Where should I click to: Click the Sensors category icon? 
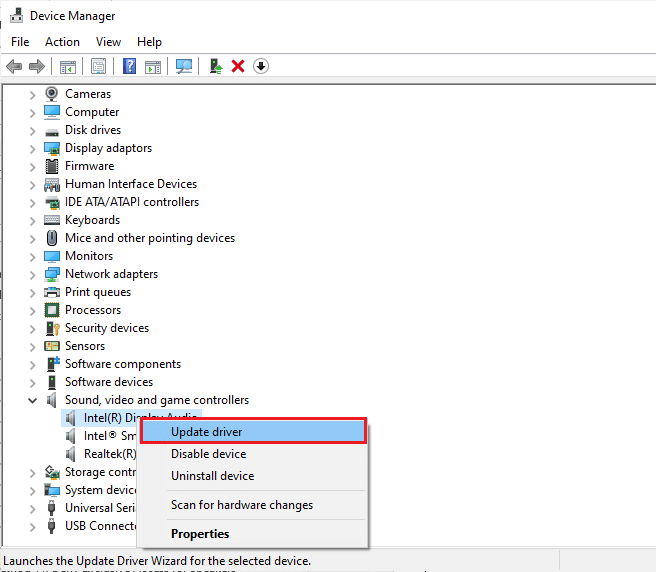click(51, 346)
